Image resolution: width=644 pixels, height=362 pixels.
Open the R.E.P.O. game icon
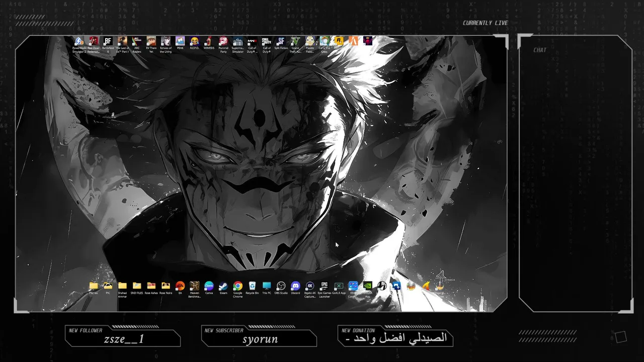(194, 43)
